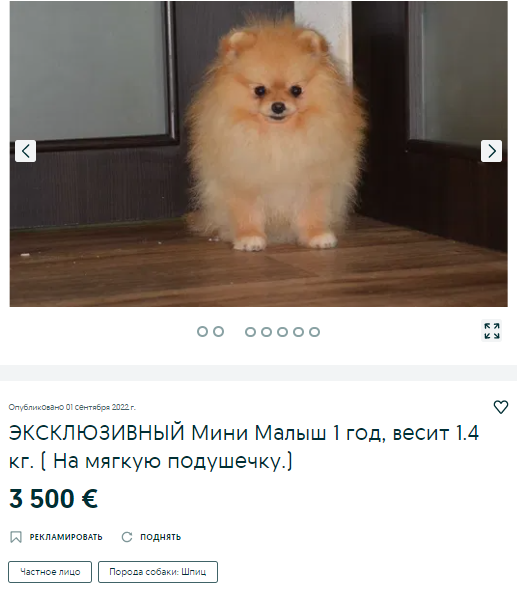Click the РЕКЛАМИРОВАТЬ link

pos(66,537)
